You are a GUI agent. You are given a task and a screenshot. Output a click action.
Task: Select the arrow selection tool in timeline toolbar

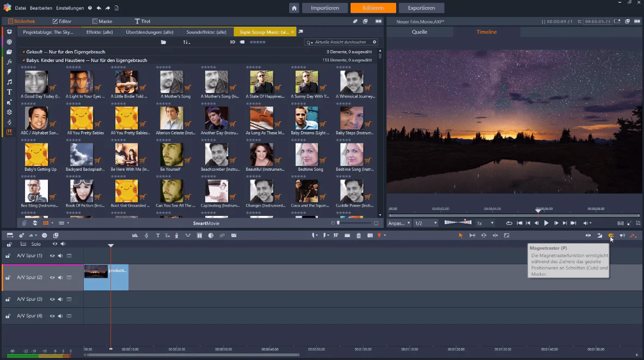461,235
